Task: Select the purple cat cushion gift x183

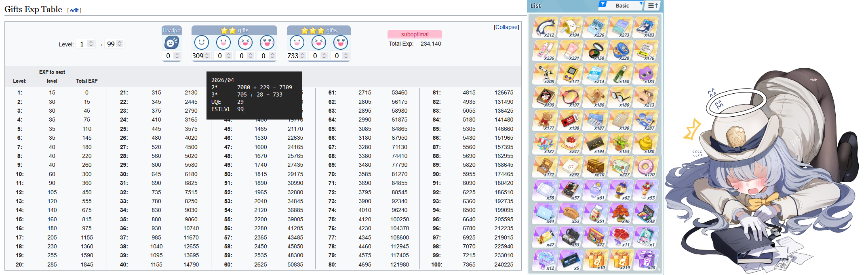Action: [x=646, y=74]
